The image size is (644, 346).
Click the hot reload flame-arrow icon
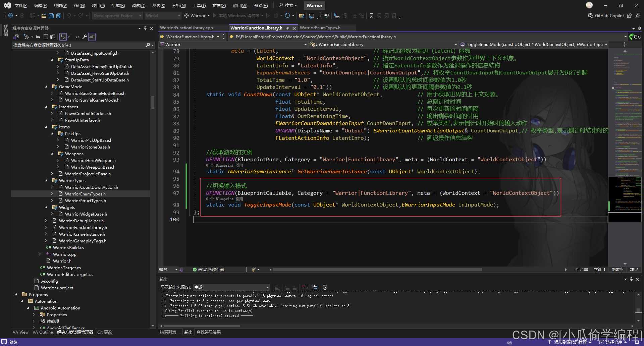pyautogui.click(x=276, y=16)
